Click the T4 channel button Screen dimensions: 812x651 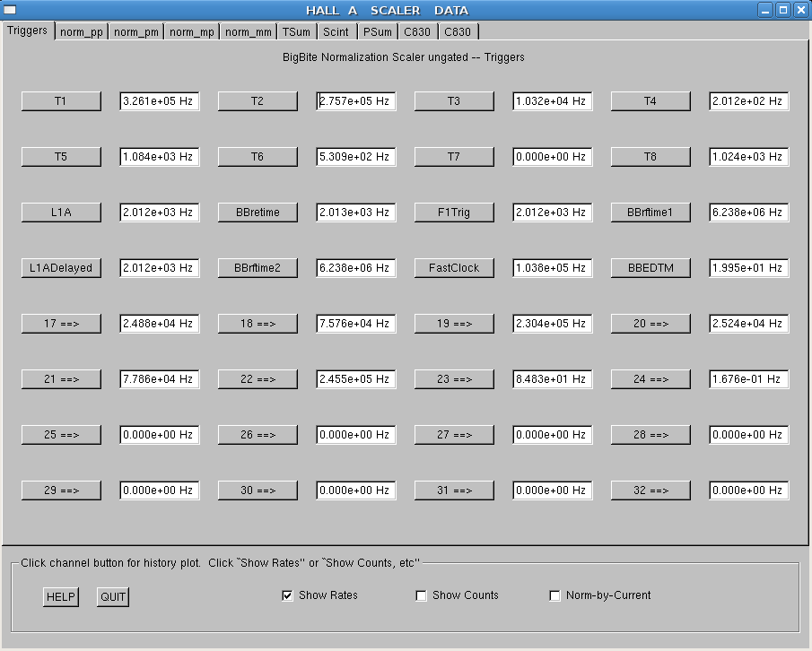(650, 101)
